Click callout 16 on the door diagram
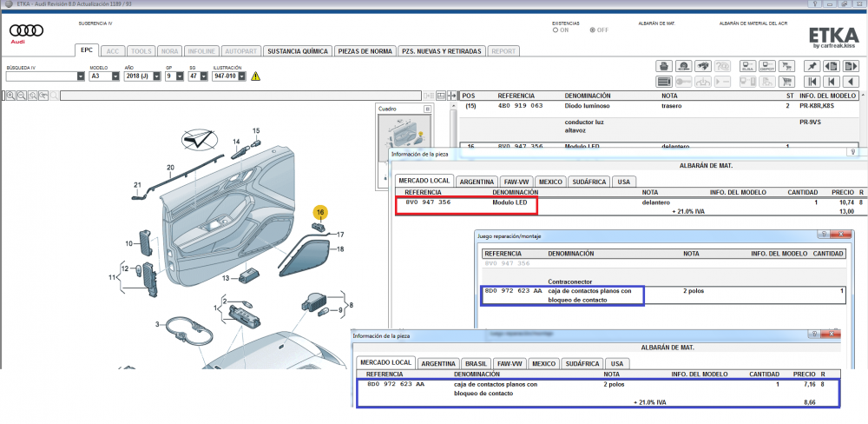This screenshot has width=868, height=424. 320,212
